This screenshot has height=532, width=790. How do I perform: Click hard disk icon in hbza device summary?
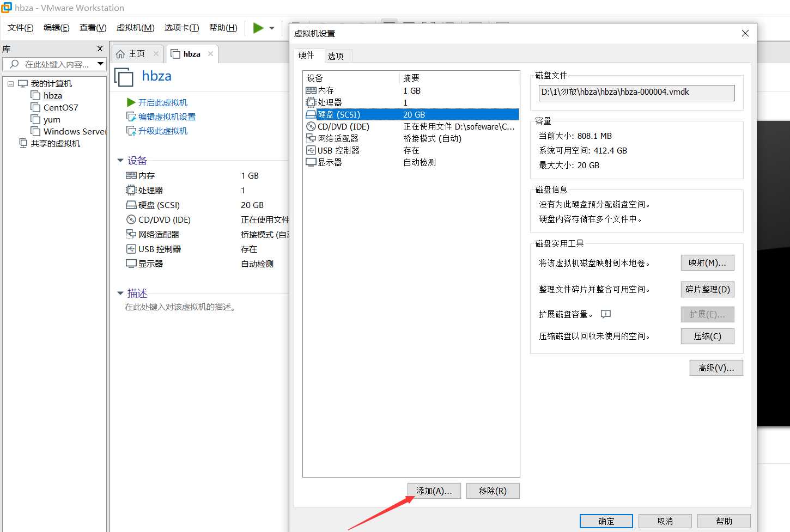131,205
